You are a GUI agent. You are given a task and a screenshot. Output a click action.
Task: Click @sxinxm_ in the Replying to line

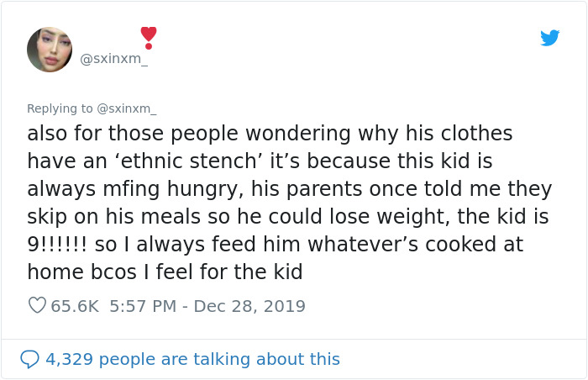pos(127,108)
